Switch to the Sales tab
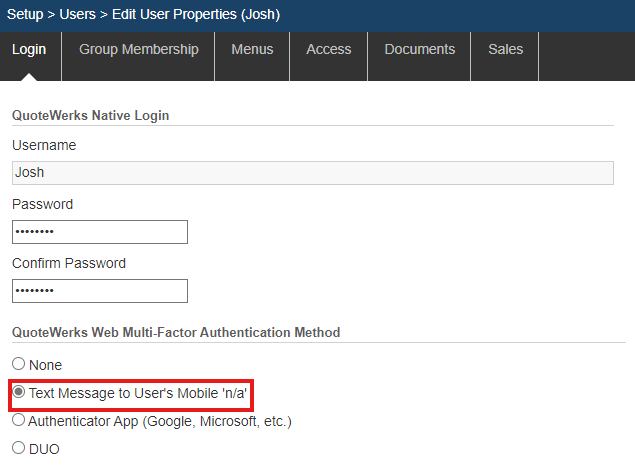Viewport: 635px width, 468px height. [x=505, y=50]
